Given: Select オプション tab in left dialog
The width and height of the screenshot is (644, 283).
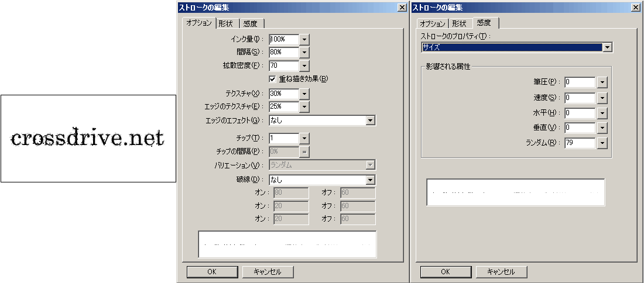Looking at the screenshot, I should click(x=199, y=23).
